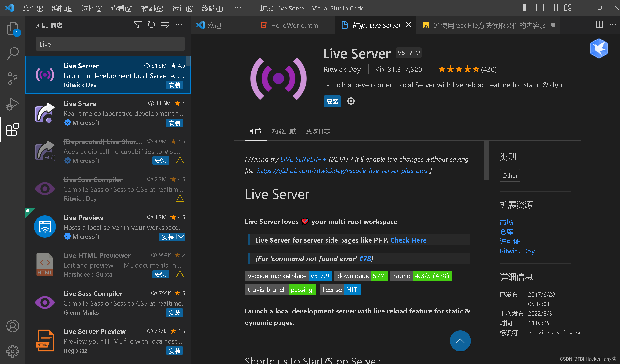Open the vscode-live-server-plus-plus GitHub URL
This screenshot has height=364, width=620.
342,171
